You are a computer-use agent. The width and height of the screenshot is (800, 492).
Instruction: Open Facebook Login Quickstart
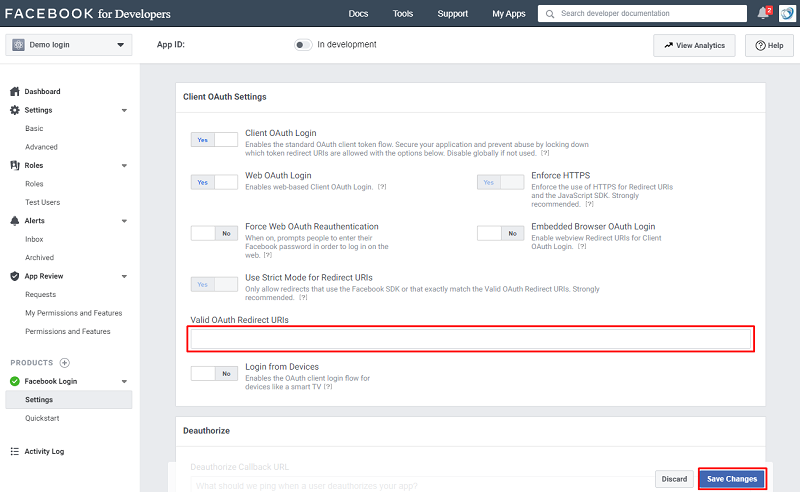pyautogui.click(x=42, y=418)
